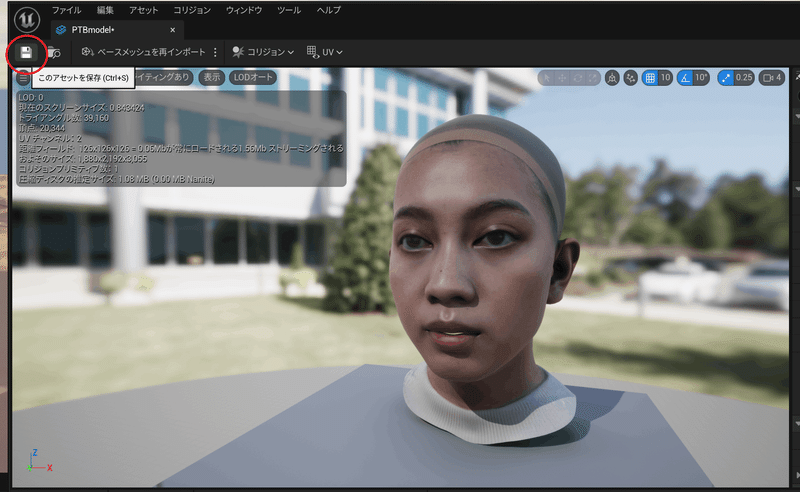Image resolution: width=800 pixels, height=492 pixels.
Task: Choose the select mode arrow tool
Action: 546,78
